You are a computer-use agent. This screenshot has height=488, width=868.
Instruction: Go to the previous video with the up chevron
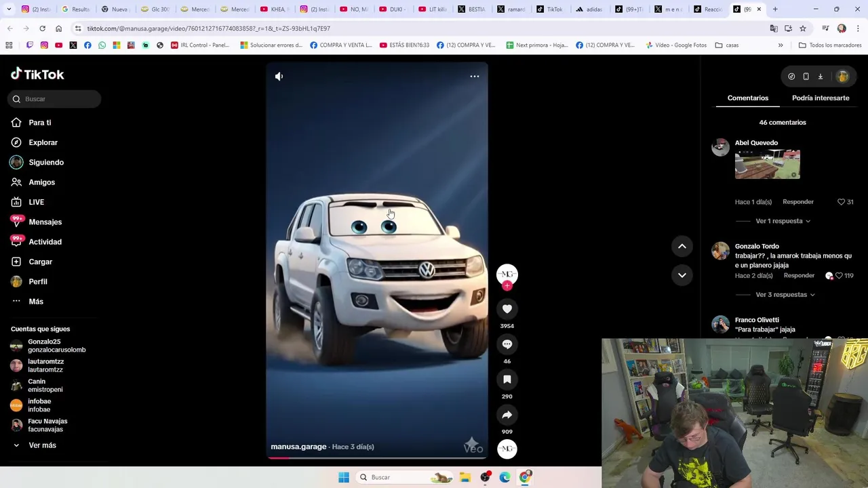682,247
